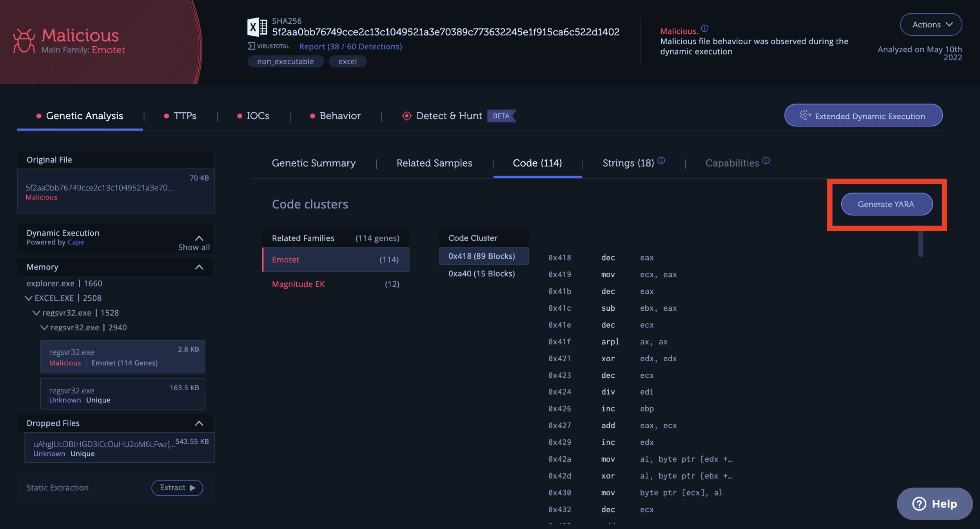
Task: Select unknown regsvr32.exe 163.5 KB card
Action: pos(123,394)
